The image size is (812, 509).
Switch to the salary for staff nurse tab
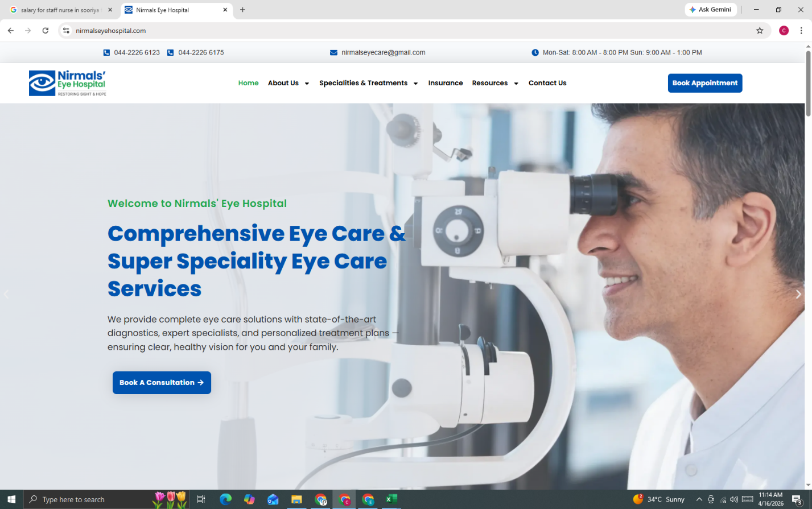tap(57, 10)
